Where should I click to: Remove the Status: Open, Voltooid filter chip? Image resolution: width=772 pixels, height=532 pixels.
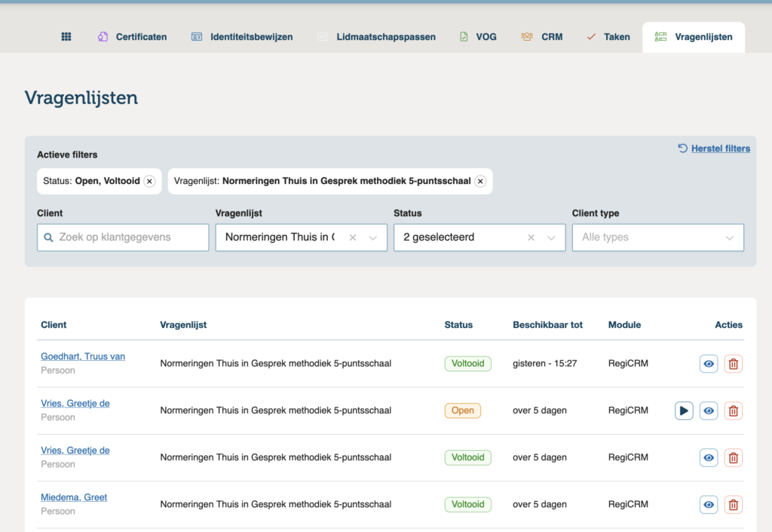149,181
